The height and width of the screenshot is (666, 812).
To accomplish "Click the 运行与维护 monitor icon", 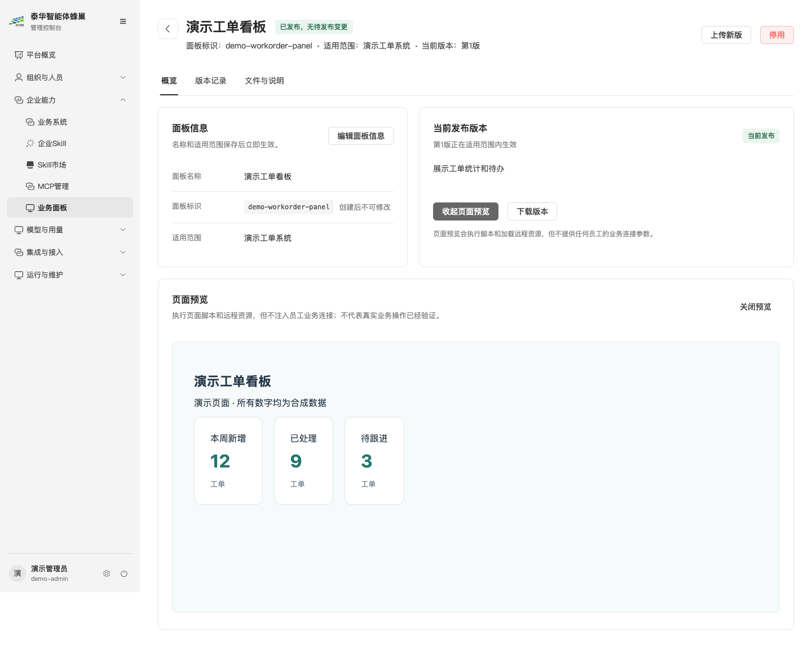I will (19, 275).
